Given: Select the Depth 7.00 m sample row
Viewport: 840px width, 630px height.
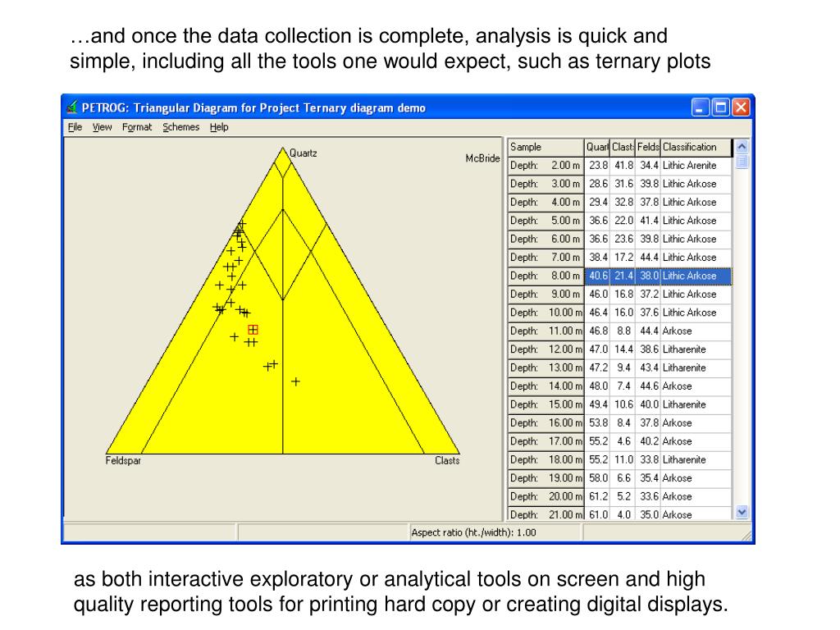Looking at the screenshot, I should (619, 257).
